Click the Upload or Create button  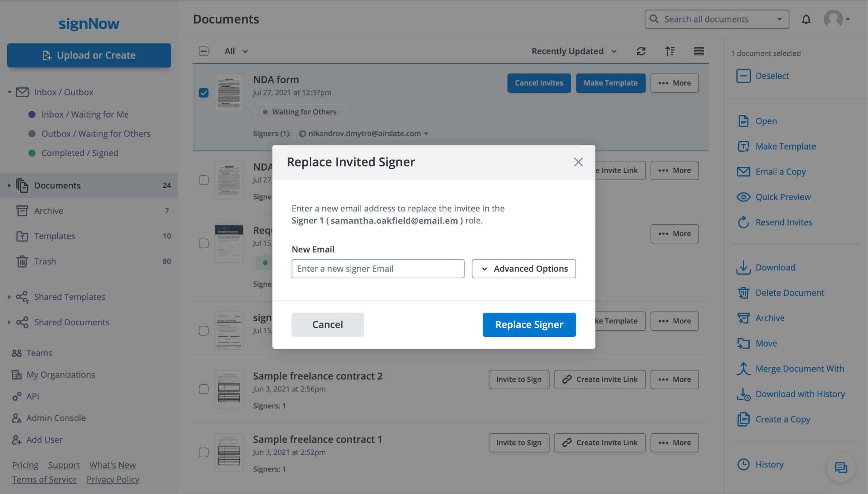[89, 54]
